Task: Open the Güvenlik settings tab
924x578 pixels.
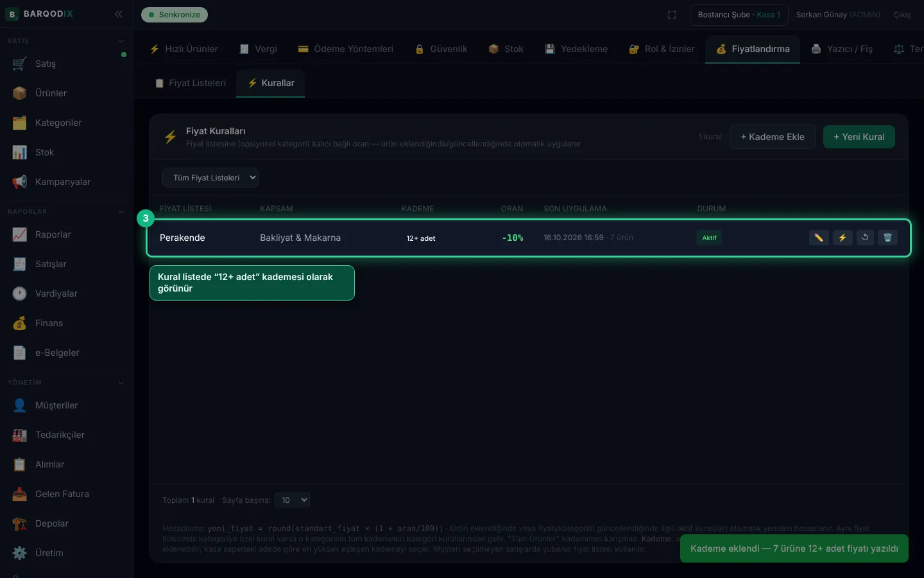Action: (441, 49)
